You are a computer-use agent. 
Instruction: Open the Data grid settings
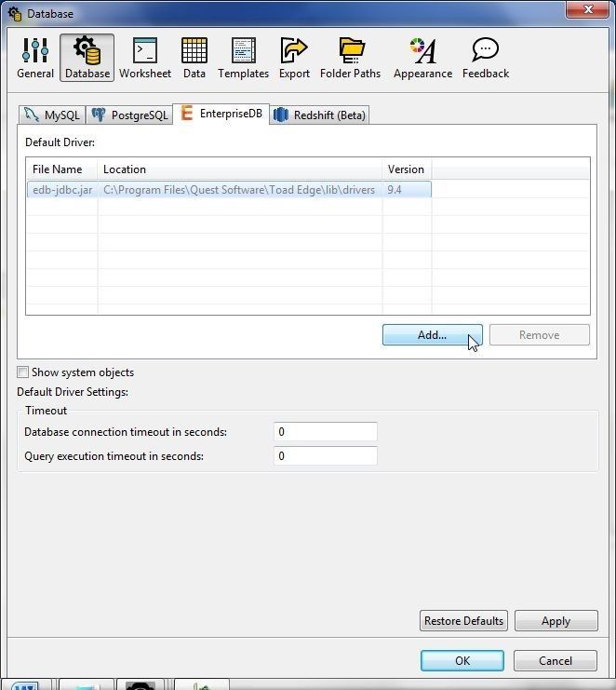click(194, 58)
